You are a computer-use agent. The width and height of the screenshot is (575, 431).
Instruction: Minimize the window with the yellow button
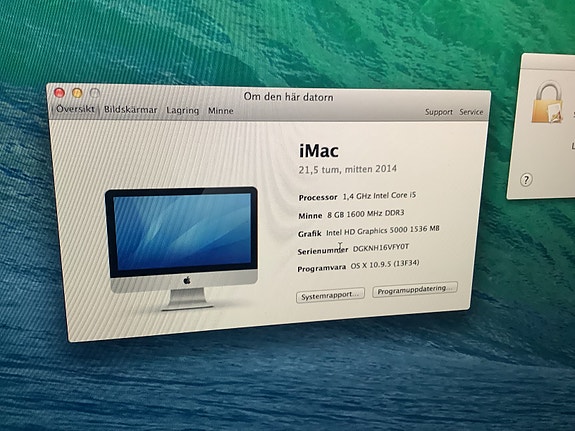(x=77, y=93)
